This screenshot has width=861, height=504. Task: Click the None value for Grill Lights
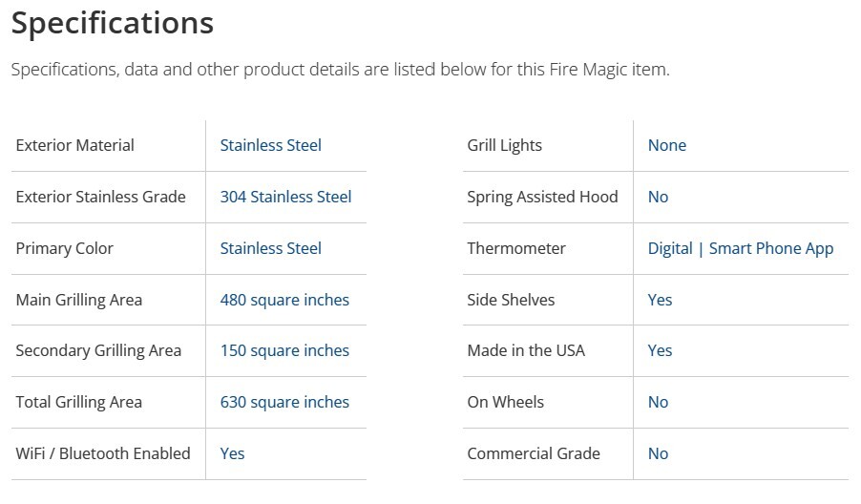666,145
